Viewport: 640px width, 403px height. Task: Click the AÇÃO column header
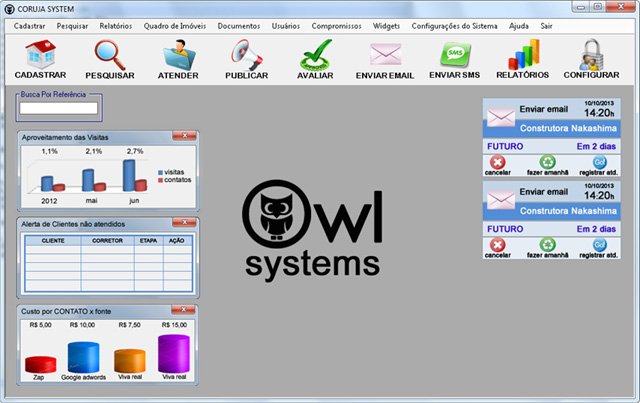[177, 240]
